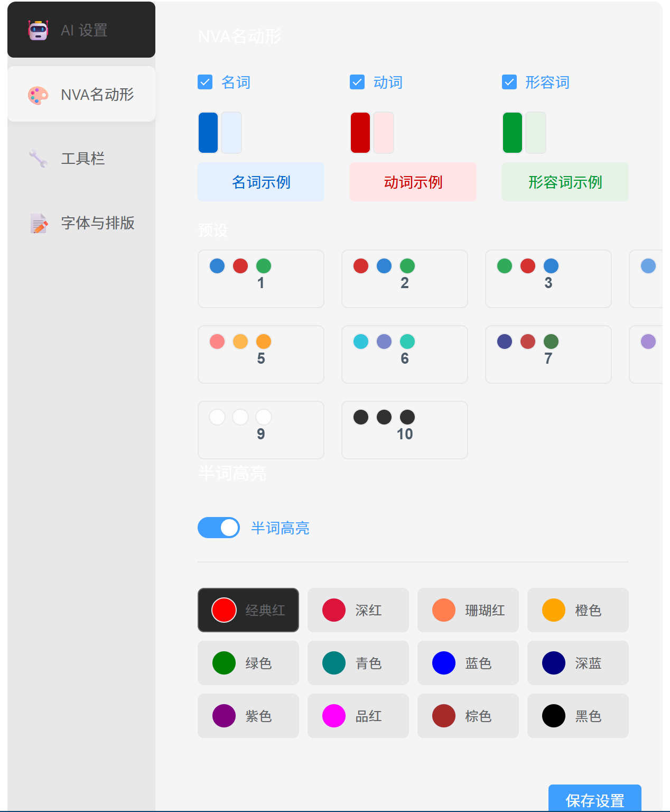
Task: Choose the all-black preset 10
Action: point(405,430)
